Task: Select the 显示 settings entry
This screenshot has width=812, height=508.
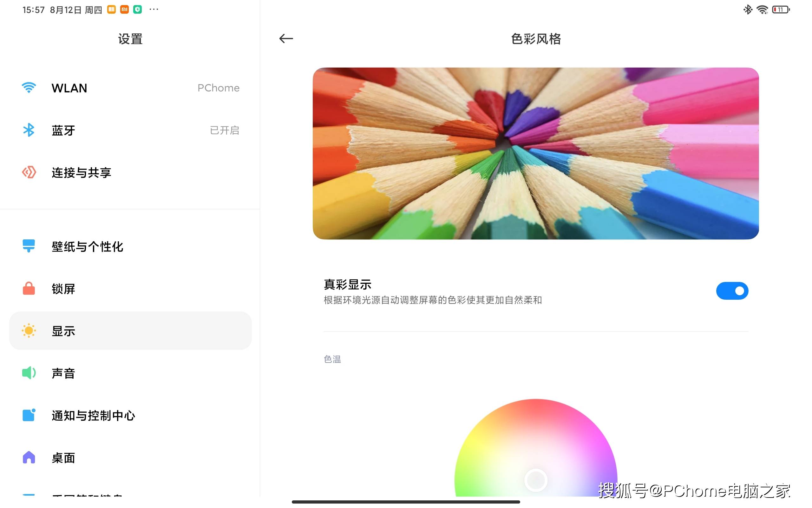Action: 130,331
